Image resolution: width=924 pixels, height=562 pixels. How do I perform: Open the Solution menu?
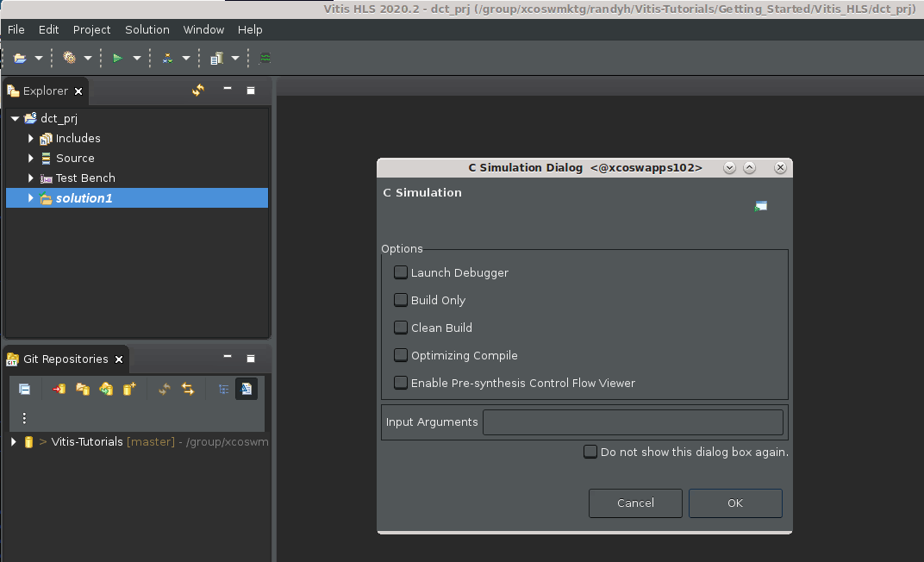[147, 29]
